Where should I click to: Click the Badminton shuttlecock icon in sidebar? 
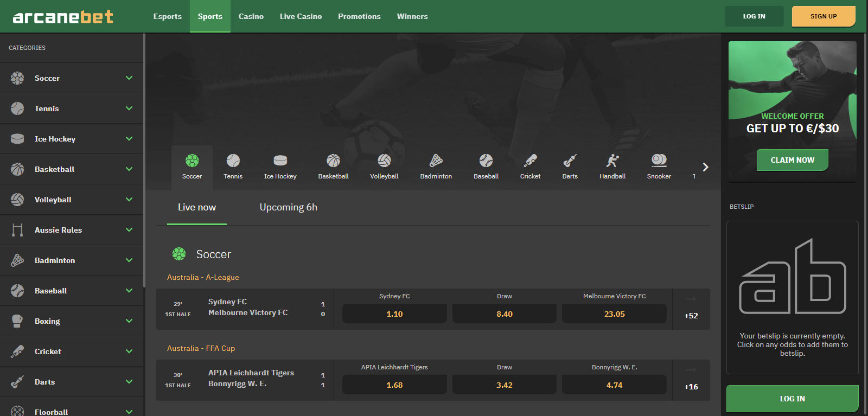[17, 260]
